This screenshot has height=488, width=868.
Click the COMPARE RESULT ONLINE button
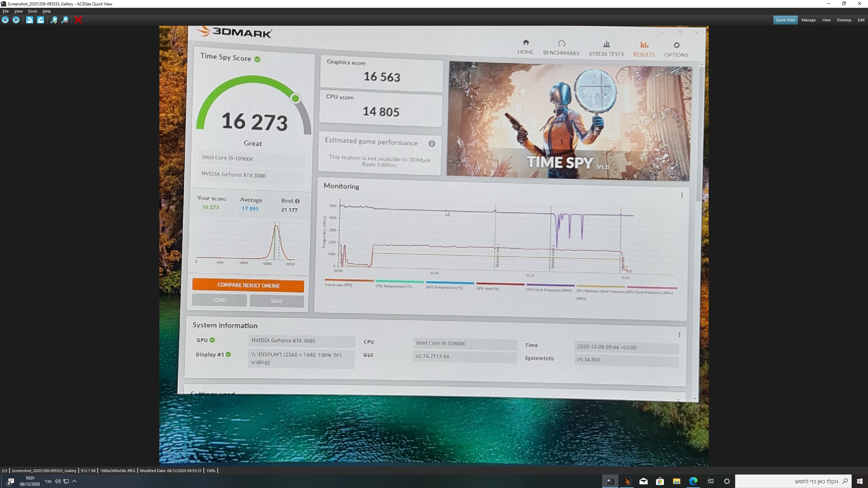[x=248, y=285]
